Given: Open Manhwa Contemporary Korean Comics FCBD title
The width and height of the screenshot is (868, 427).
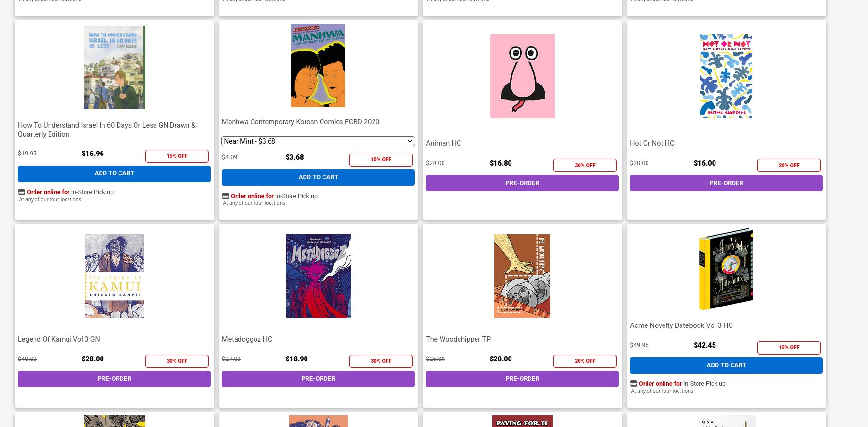Looking at the screenshot, I should tap(301, 122).
